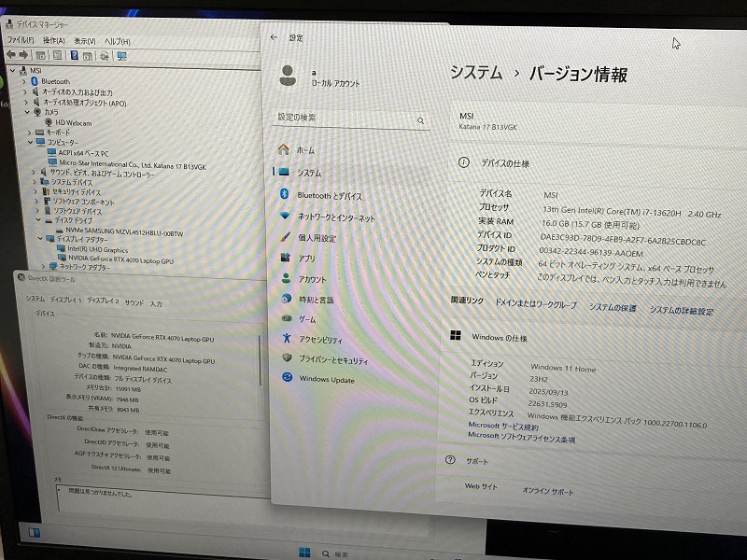Open 操作(A) menu in Device Manager
This screenshot has width=747, height=560.
coord(54,40)
